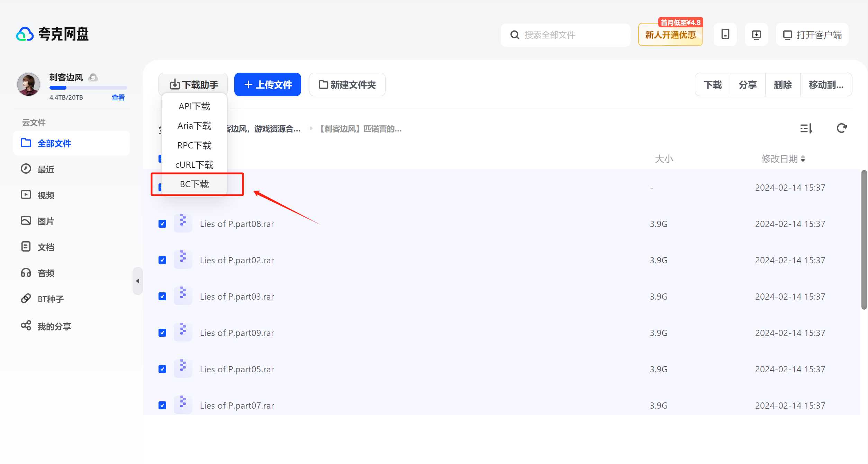Choose cURL下载 from the menu

click(194, 165)
